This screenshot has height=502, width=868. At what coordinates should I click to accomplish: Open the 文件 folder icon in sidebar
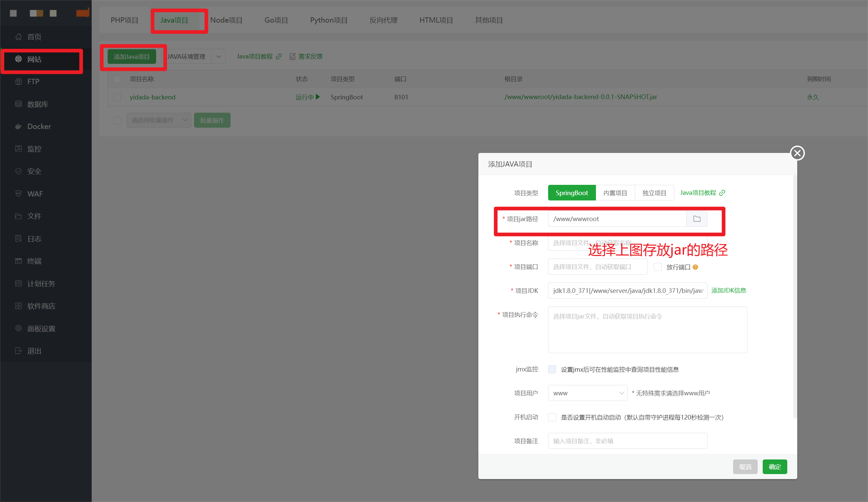coord(19,216)
